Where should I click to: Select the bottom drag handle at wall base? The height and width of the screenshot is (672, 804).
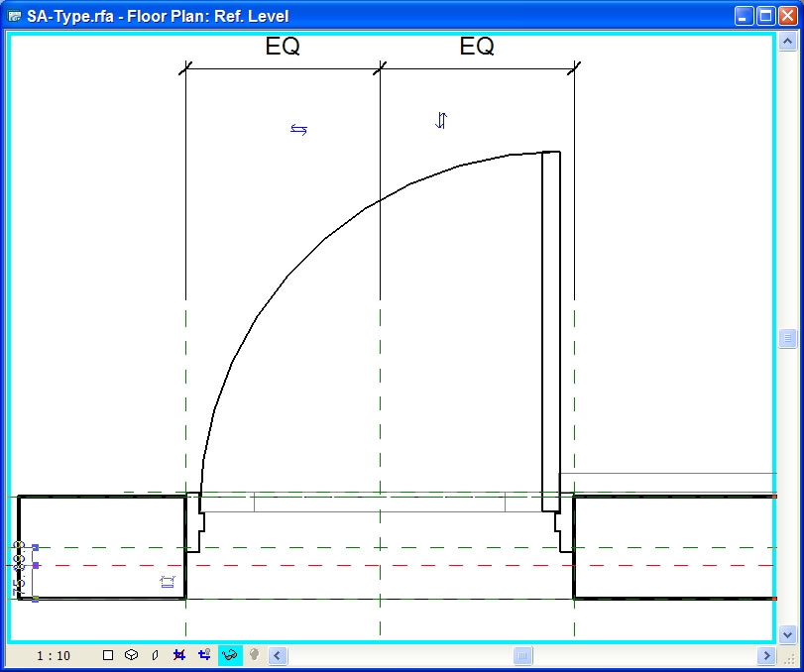(x=36, y=599)
